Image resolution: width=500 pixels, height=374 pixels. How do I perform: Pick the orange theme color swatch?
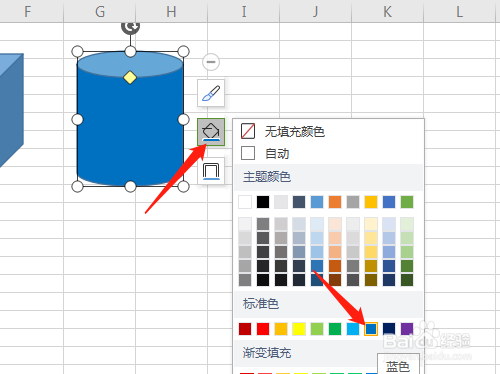coord(335,202)
